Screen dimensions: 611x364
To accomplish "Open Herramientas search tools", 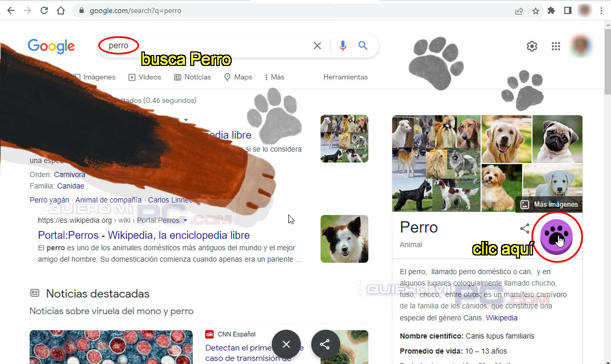I will 345,77.
